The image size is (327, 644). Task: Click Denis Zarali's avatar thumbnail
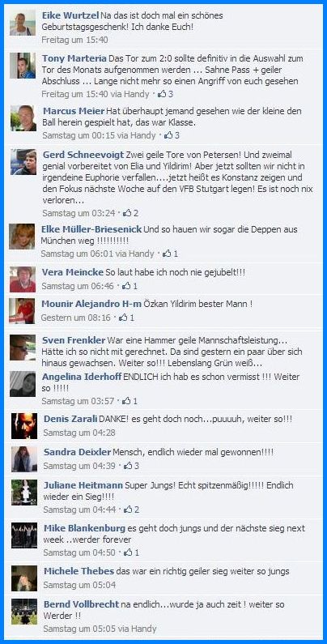pyautogui.click(x=24, y=426)
